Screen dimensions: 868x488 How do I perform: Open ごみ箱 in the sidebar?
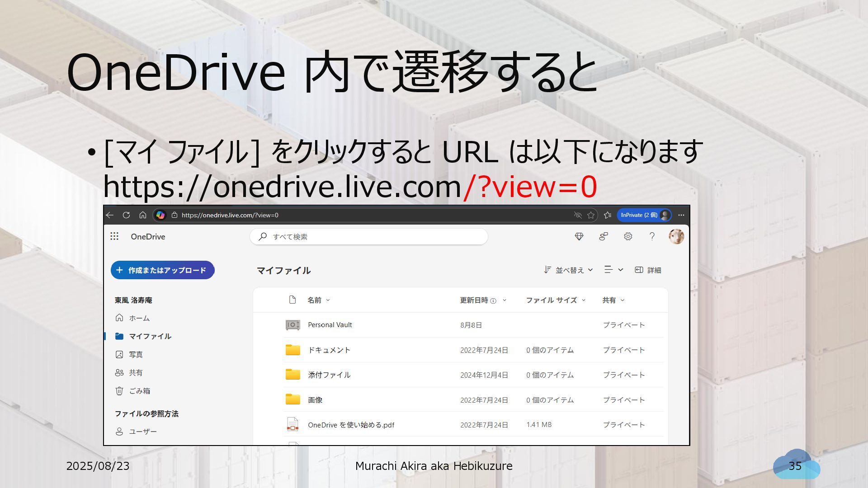click(133, 391)
